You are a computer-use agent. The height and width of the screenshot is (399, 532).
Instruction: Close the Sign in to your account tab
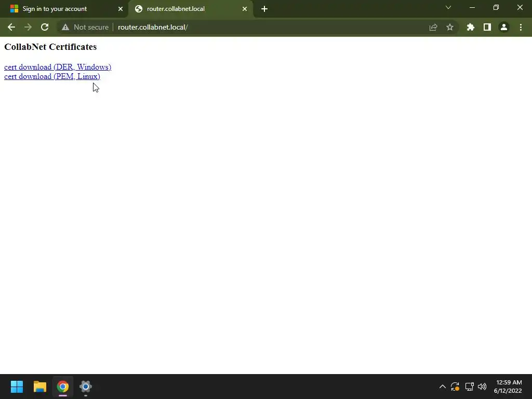(121, 9)
